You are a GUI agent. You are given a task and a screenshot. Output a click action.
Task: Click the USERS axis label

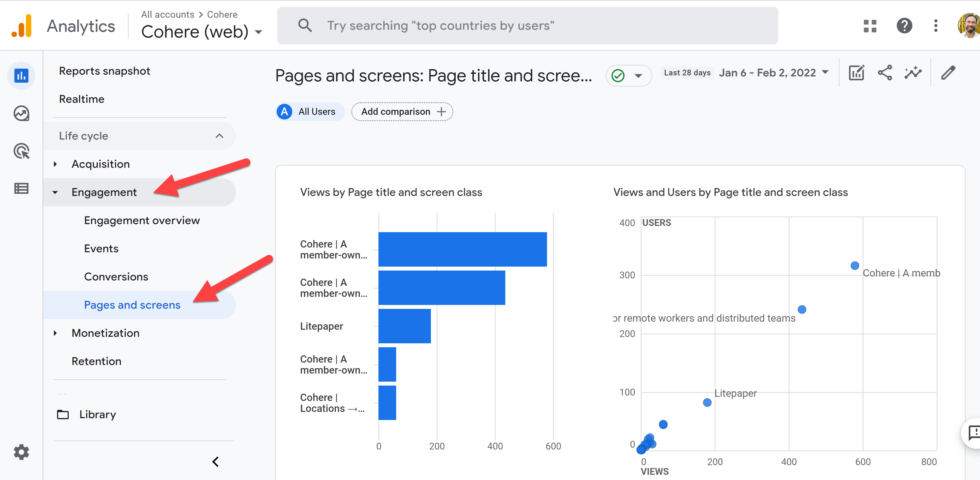point(657,223)
